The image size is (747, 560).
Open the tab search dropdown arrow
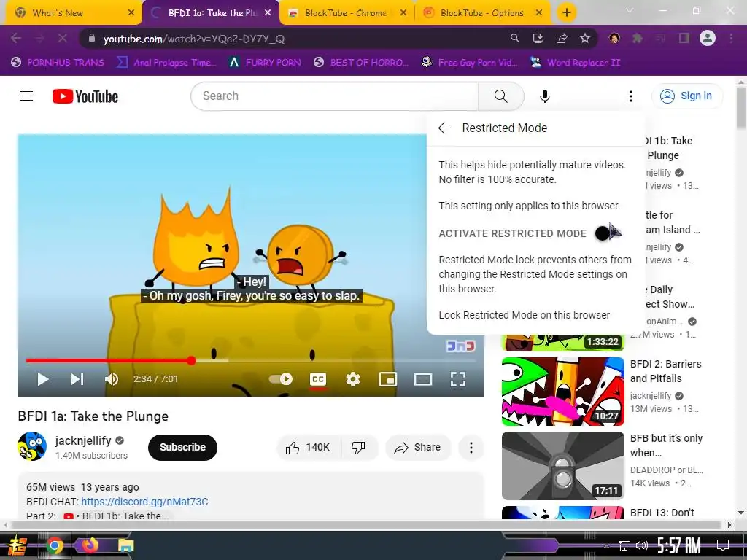630,10
